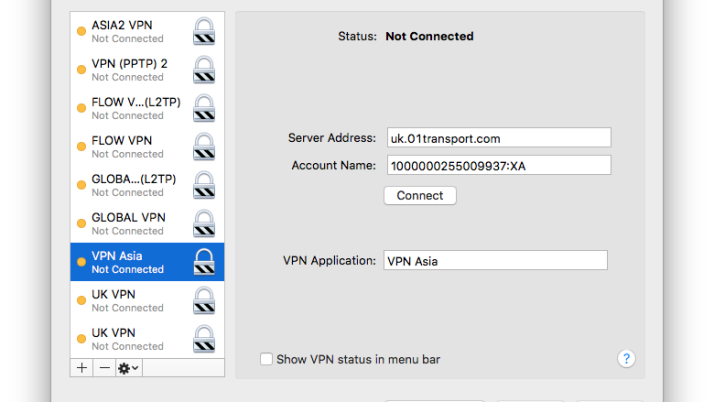This screenshot has height=402, width=714.
Task: Click the padlock icon for VPN (PPTP) 2
Action: 204,70
